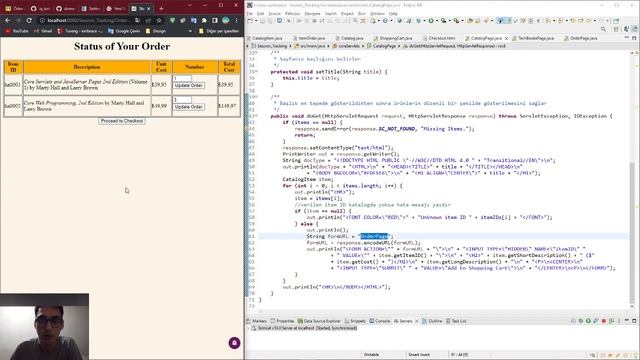Switch to ItemOrder.java editor tab
This screenshot has height=360, width=640.
click(309, 38)
